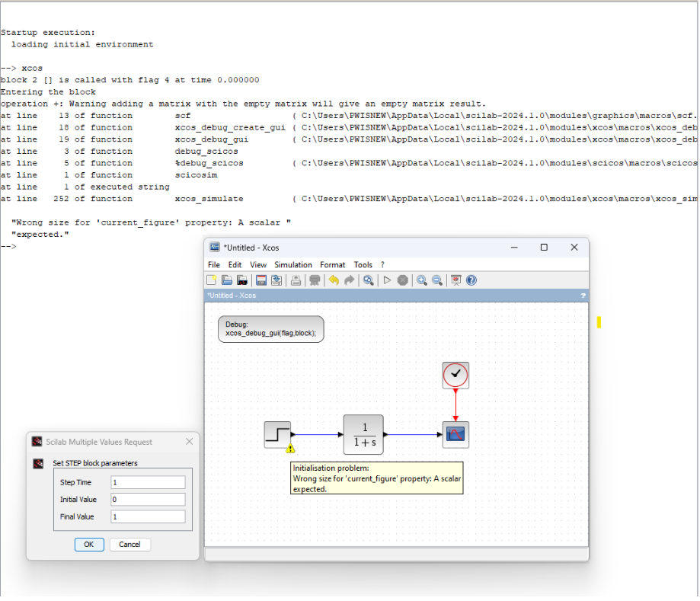The width and height of the screenshot is (700, 601).
Task: Select the STEP function block
Action: click(278, 434)
